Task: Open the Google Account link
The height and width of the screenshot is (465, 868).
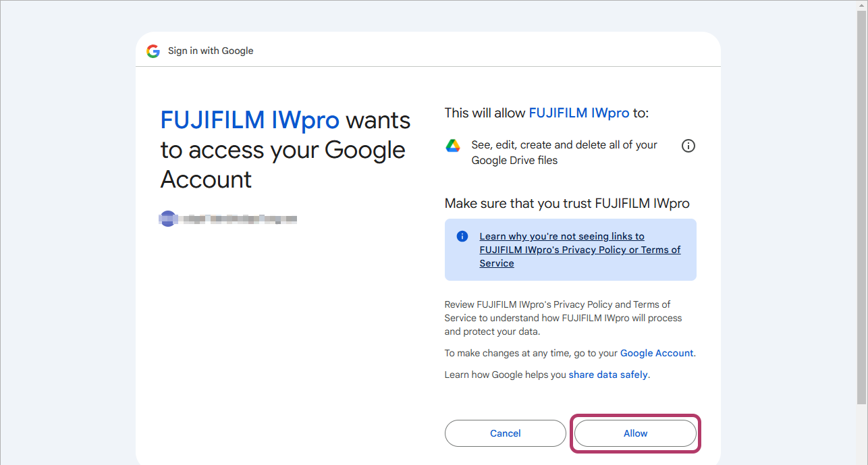Action: tap(656, 353)
